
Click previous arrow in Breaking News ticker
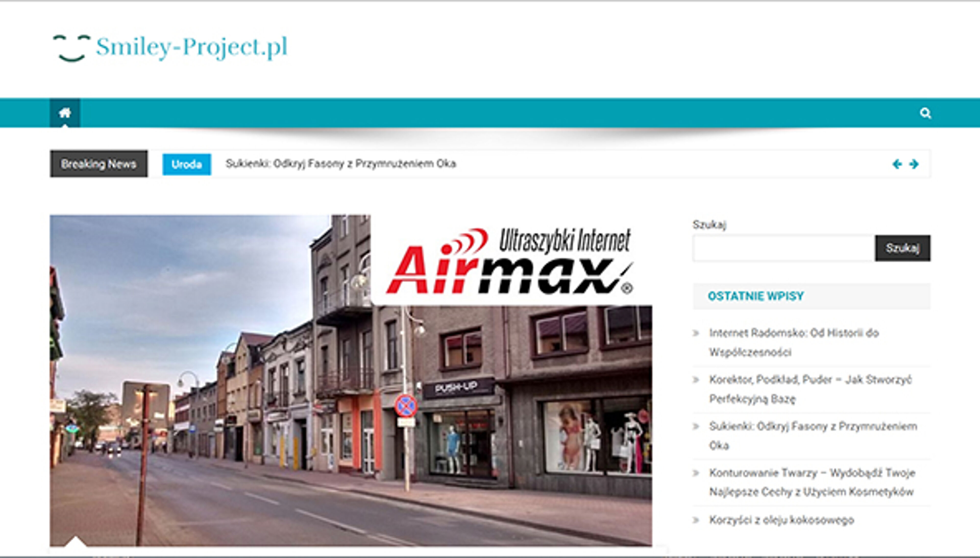897,164
